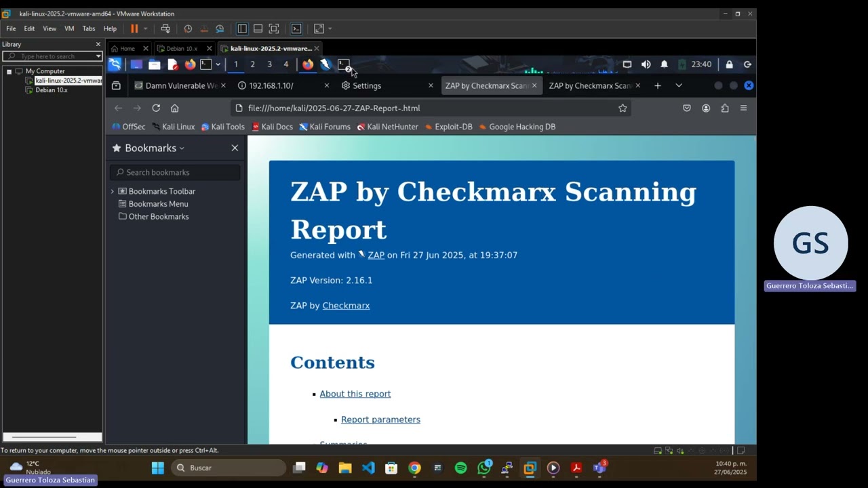Expand the terminal launcher dropdown arrow in Kali's panel
The image size is (868, 488).
(218, 64)
